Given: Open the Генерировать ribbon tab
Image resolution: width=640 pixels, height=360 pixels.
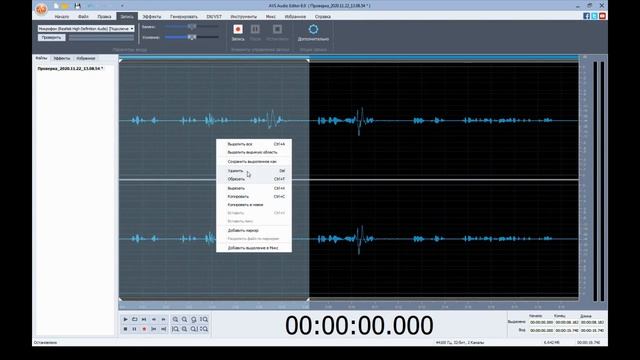Looking at the screenshot, I should coord(184,17).
